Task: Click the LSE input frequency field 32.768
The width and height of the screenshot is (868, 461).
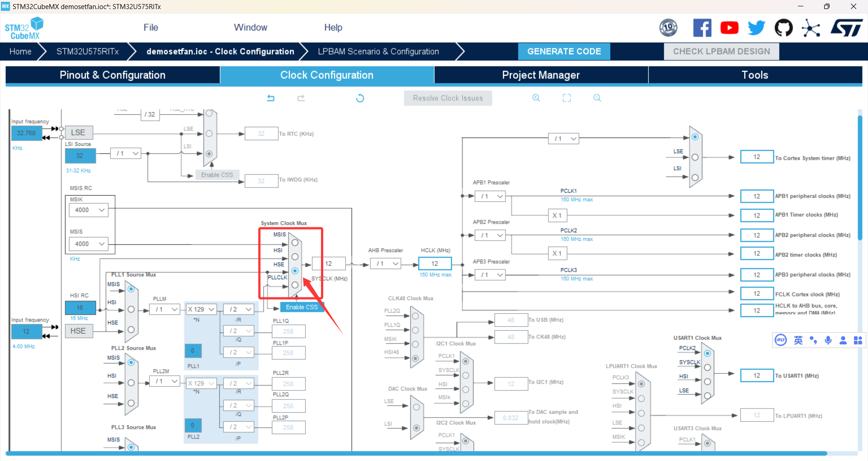Action: [x=26, y=133]
